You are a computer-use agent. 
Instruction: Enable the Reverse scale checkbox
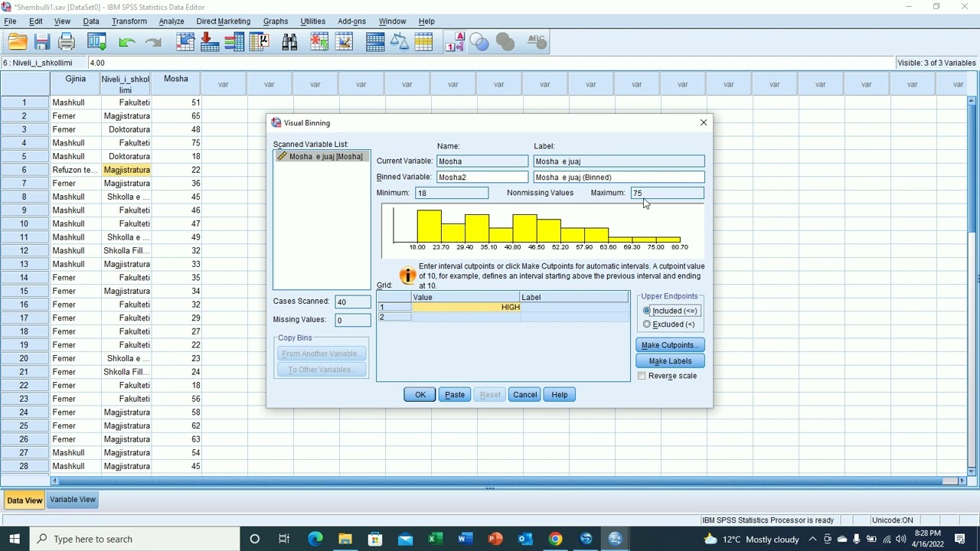click(667, 376)
